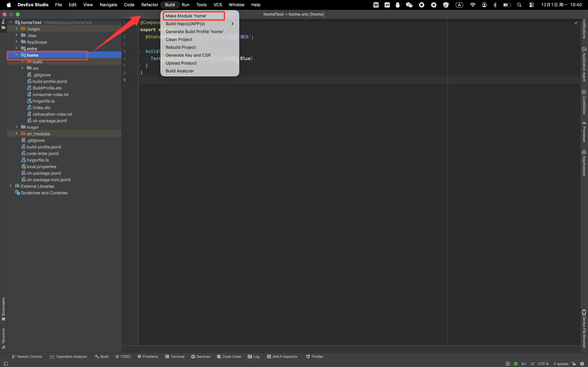Toggle the Bookmarks side panel
The width and height of the screenshot is (588, 367).
tap(3, 309)
